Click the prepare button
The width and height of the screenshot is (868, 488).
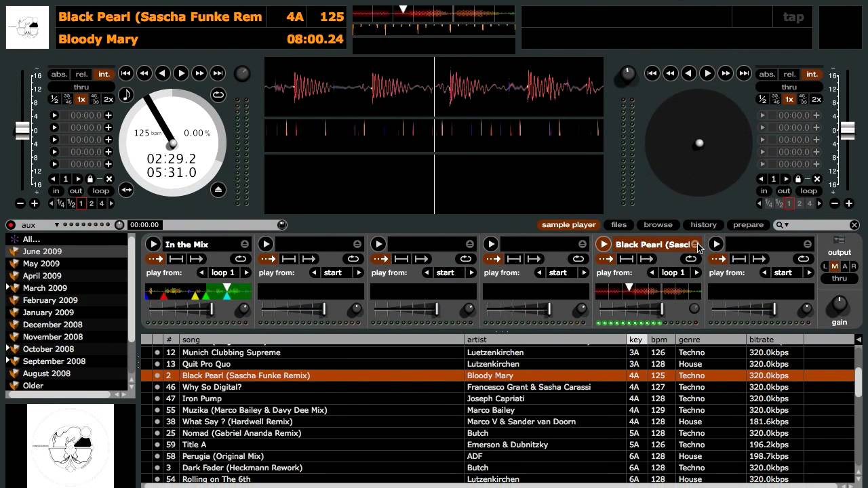pyautogui.click(x=748, y=224)
